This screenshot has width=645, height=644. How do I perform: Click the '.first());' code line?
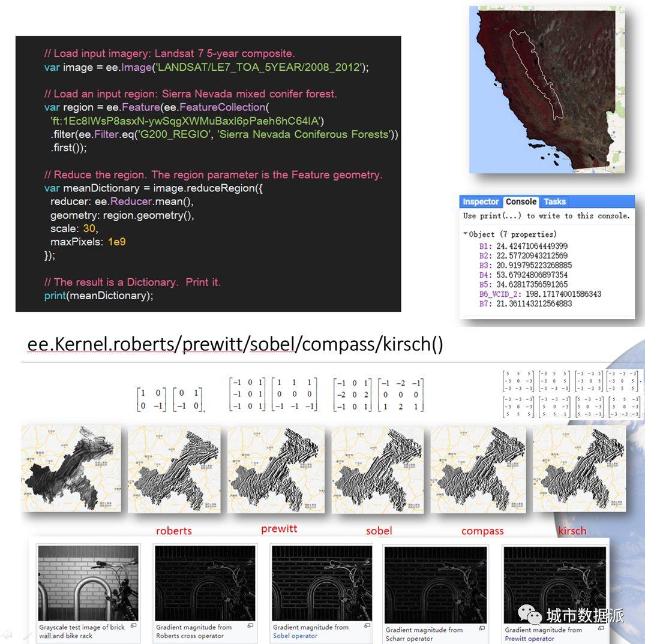pyautogui.click(x=68, y=148)
